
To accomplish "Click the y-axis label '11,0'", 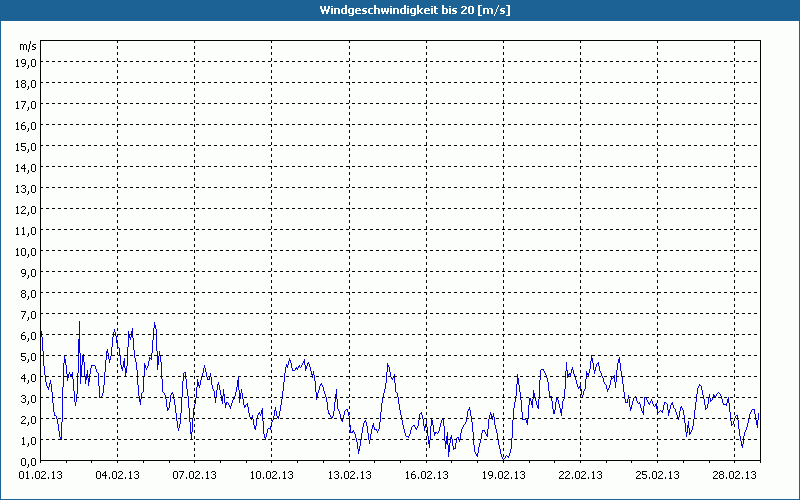I will (x=28, y=231).
